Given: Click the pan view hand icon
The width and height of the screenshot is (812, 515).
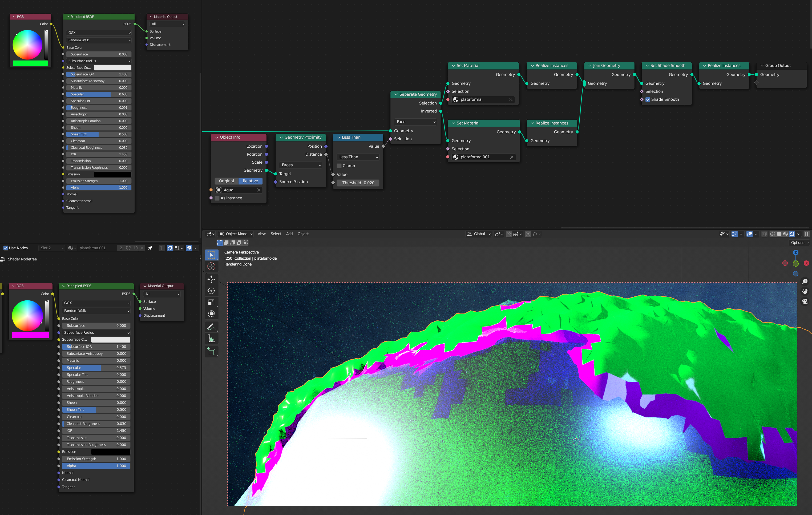Looking at the screenshot, I should click(x=805, y=291).
